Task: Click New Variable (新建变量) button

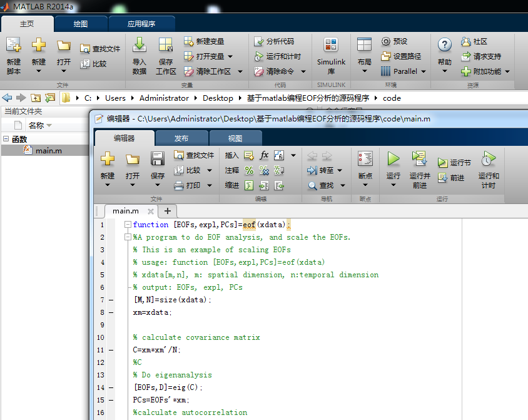Action: pos(204,41)
